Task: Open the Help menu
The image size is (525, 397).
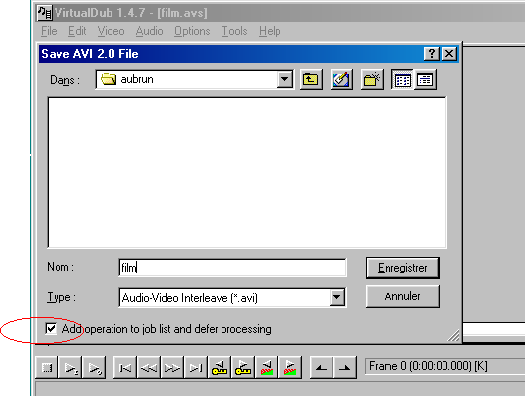Action: pyautogui.click(x=270, y=31)
